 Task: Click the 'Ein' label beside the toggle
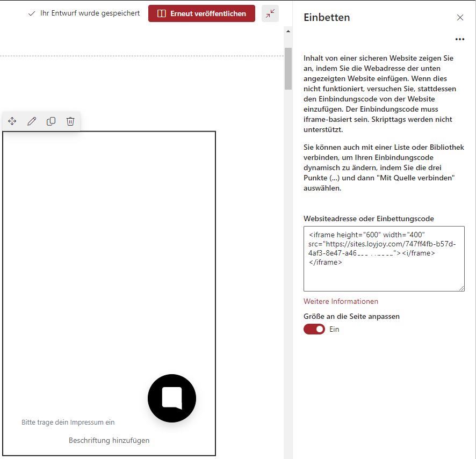334,329
